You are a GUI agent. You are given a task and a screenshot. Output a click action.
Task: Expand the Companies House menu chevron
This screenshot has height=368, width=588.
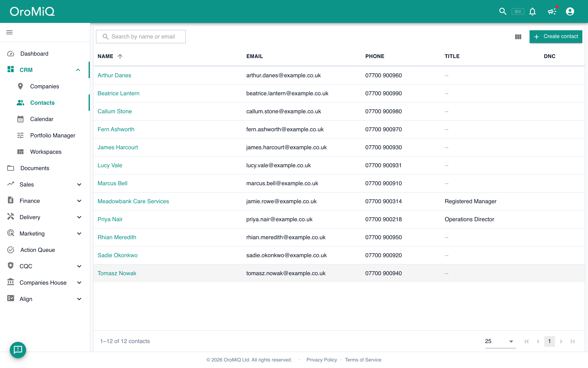point(79,283)
